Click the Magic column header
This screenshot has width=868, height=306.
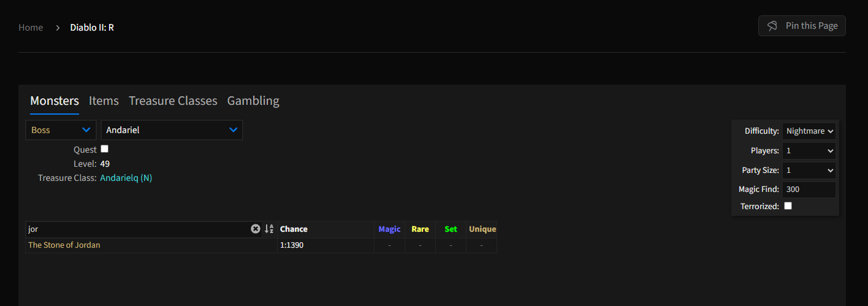point(389,229)
